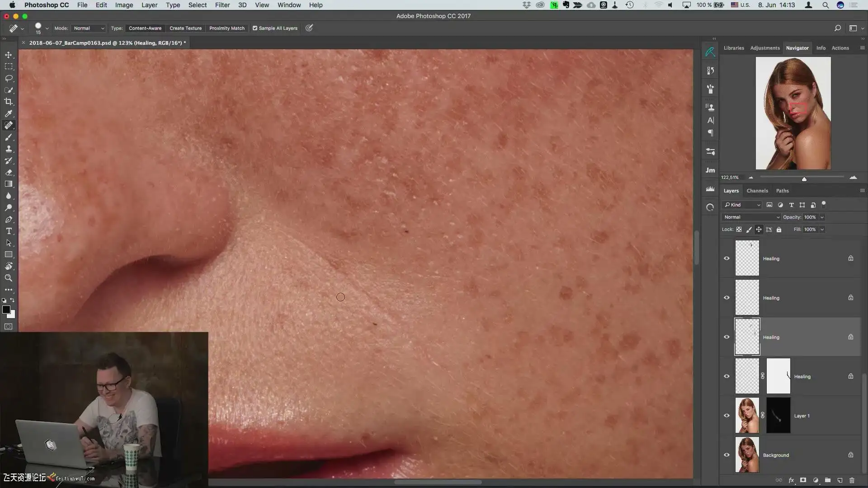Click the add layer mask icon
This screenshot has height=488, width=868.
[803, 480]
